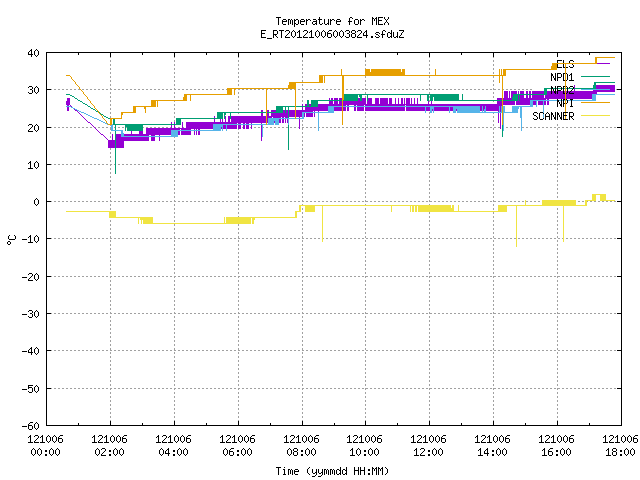Click the ELS legend label
The height and width of the screenshot is (480, 640).
[565, 64]
